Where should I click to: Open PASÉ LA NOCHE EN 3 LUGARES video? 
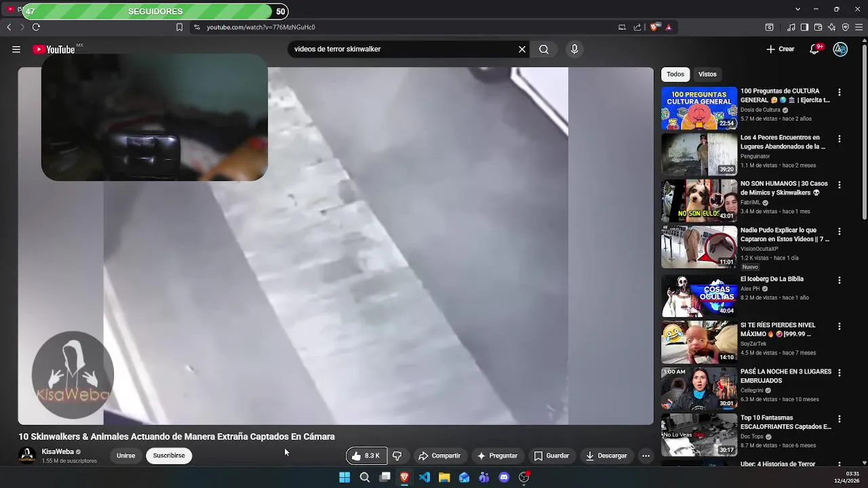[699, 388]
